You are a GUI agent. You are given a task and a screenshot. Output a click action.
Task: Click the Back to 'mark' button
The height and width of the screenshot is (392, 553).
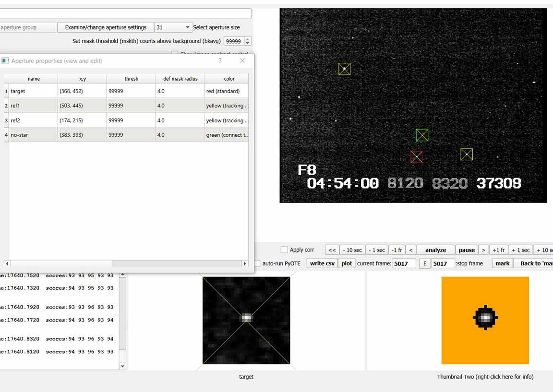[533, 263]
